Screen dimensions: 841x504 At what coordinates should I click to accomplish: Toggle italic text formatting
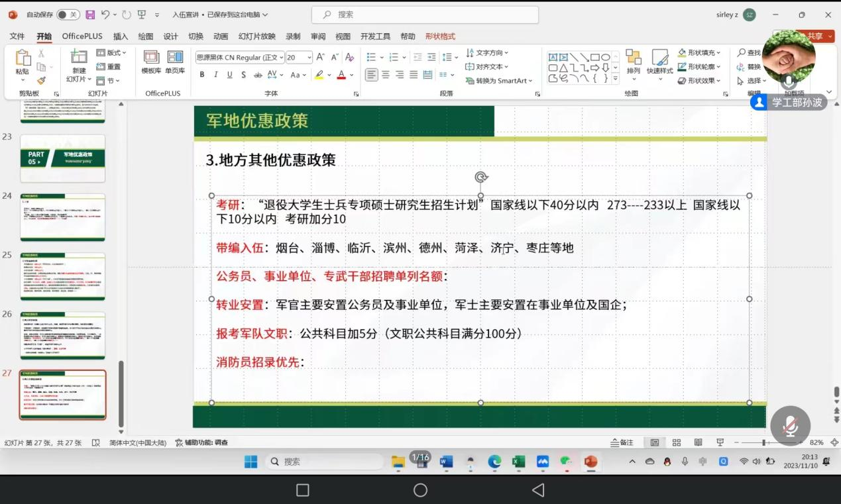(216, 75)
